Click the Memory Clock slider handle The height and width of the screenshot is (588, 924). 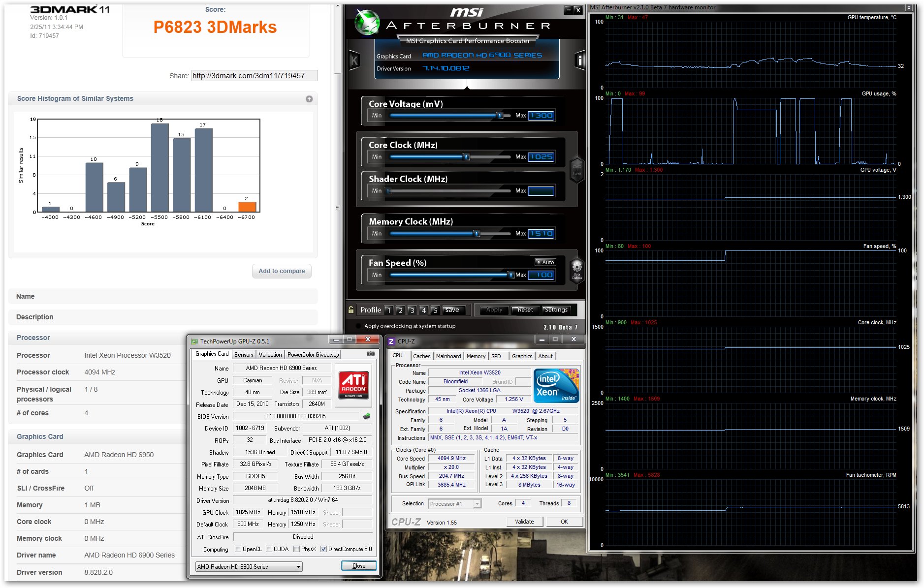coord(477,234)
